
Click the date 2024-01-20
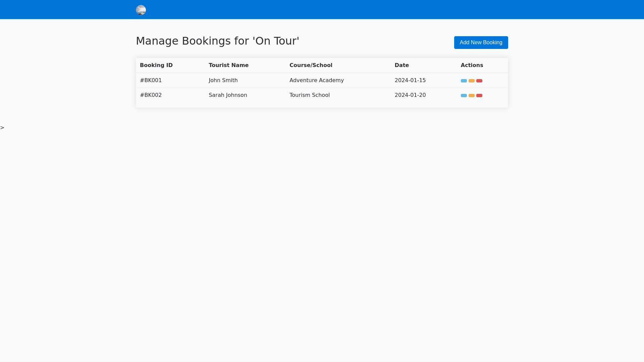(x=410, y=95)
